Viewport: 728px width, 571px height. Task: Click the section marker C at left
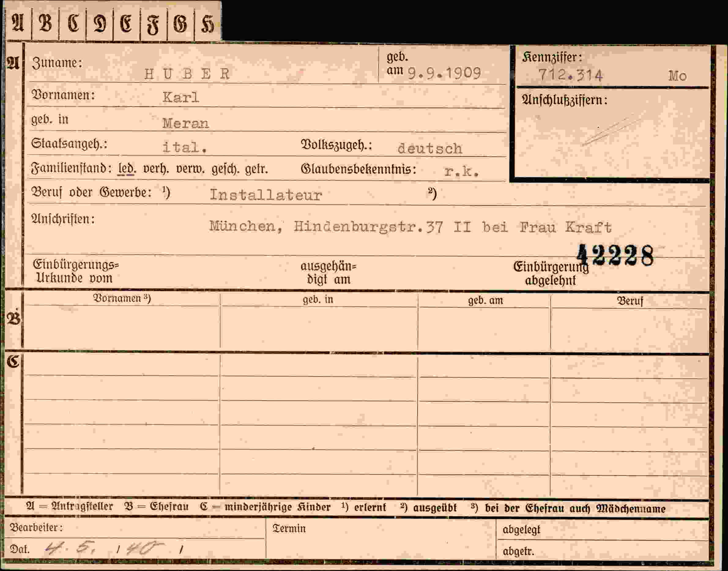[13, 361]
